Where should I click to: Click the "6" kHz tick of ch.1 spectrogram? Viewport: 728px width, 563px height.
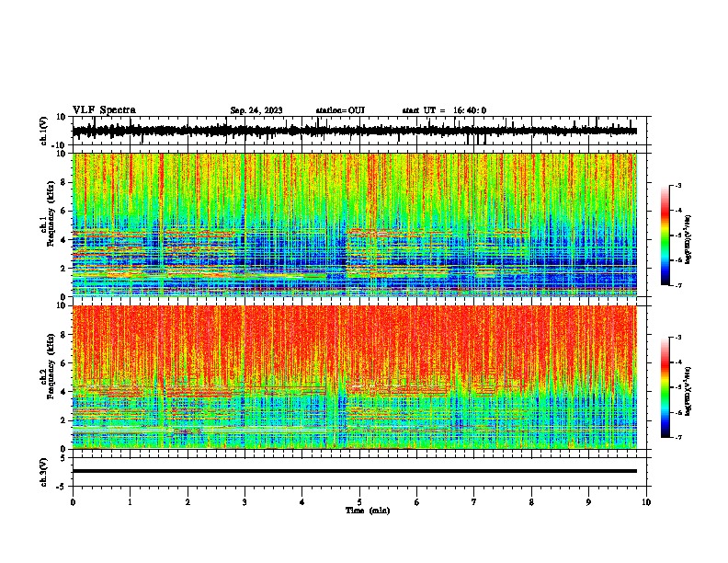pos(63,211)
